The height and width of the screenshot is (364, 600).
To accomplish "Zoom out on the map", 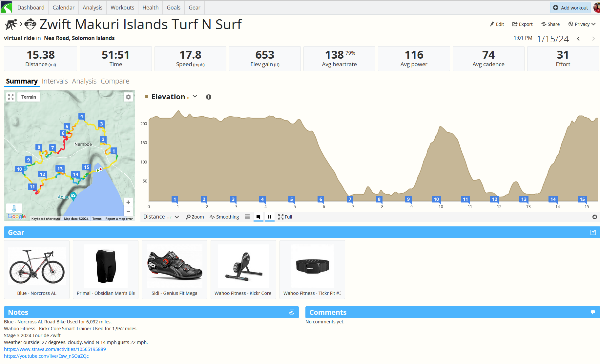I will (128, 212).
